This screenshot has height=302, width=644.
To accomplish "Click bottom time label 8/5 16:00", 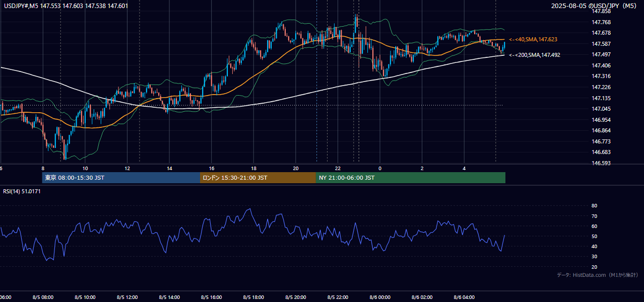I will click(x=212, y=297).
